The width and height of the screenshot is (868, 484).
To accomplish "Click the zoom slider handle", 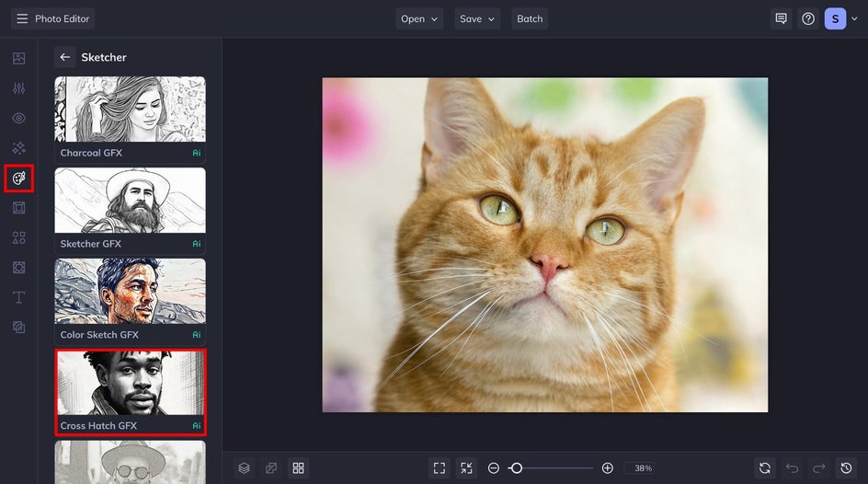I will [516, 468].
